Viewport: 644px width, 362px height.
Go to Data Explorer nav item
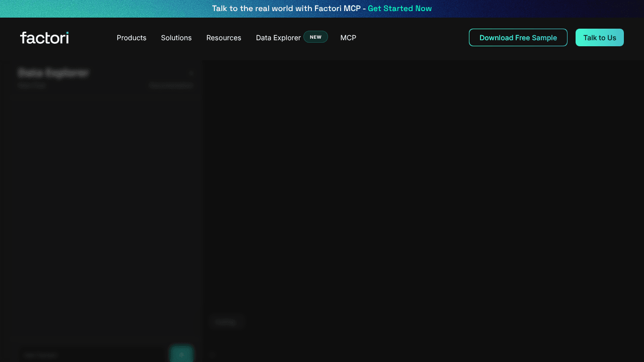tap(278, 38)
